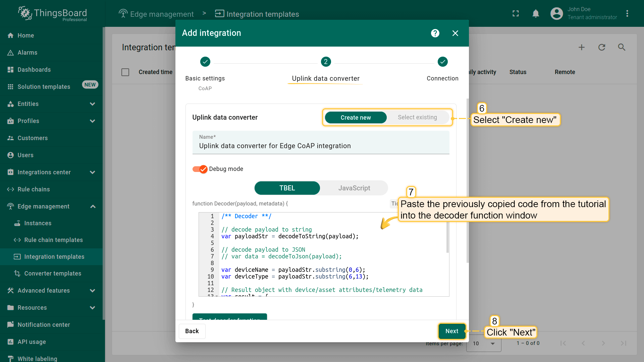The height and width of the screenshot is (362, 644).
Task: Click the help question mark icon
Action: click(x=435, y=33)
